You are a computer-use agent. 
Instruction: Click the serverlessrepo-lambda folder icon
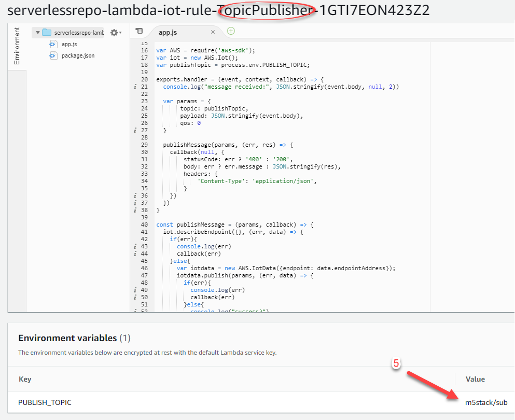point(47,33)
